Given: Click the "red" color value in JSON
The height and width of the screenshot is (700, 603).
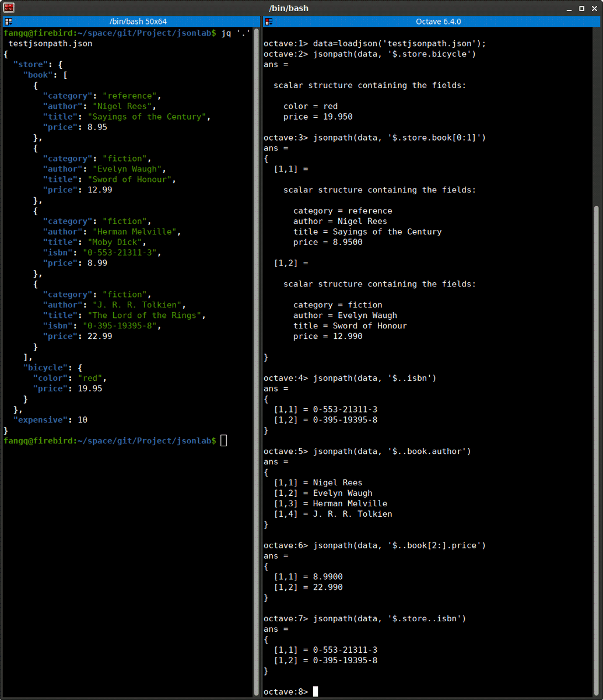Looking at the screenshot, I should (x=90, y=378).
